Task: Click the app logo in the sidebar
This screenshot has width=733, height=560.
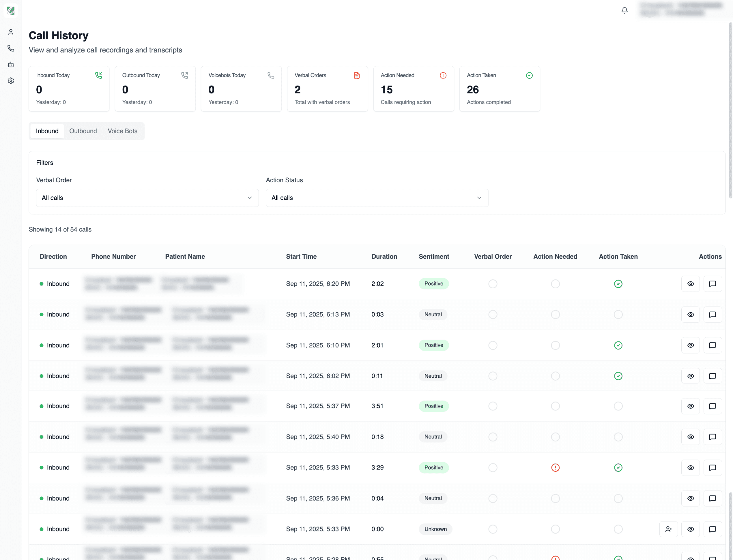Action: [x=11, y=10]
